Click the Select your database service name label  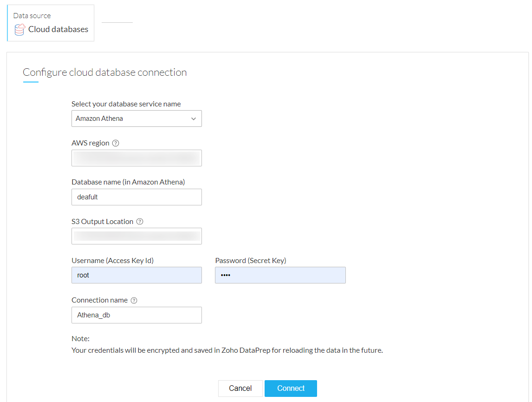tap(126, 104)
